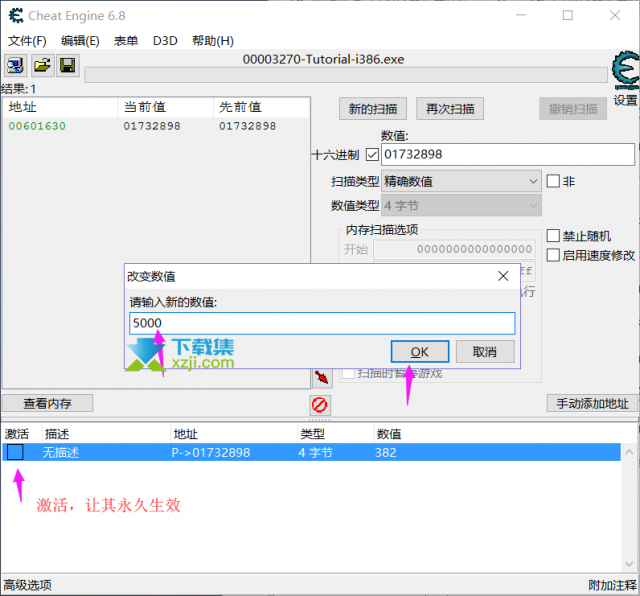Click the scan progress bar

346,75
